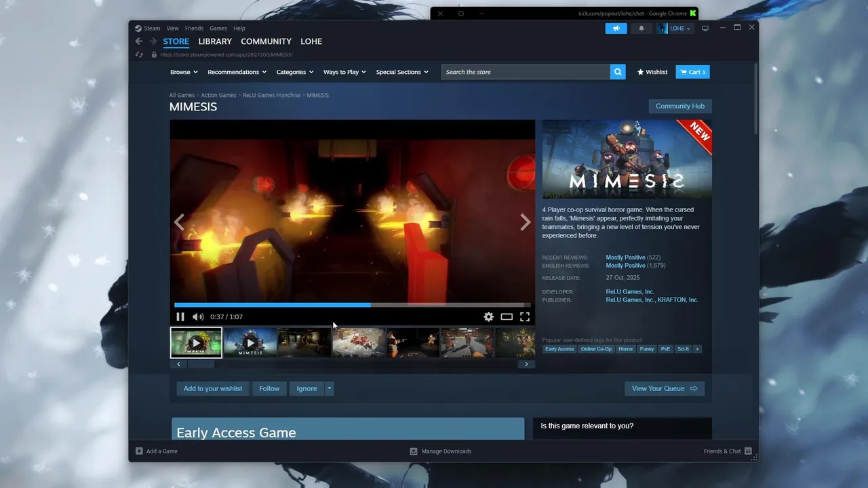Toggle theater mode on the video player
The image size is (868, 488).
point(507,317)
